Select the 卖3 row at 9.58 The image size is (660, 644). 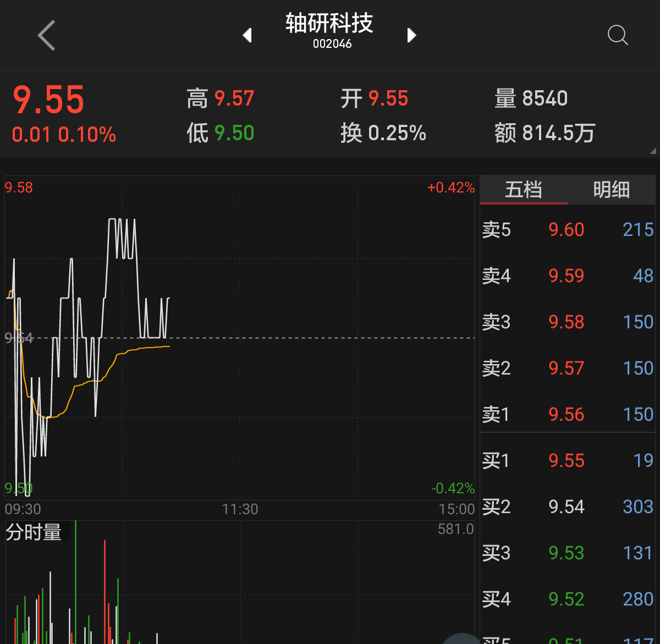pyautogui.click(x=568, y=322)
